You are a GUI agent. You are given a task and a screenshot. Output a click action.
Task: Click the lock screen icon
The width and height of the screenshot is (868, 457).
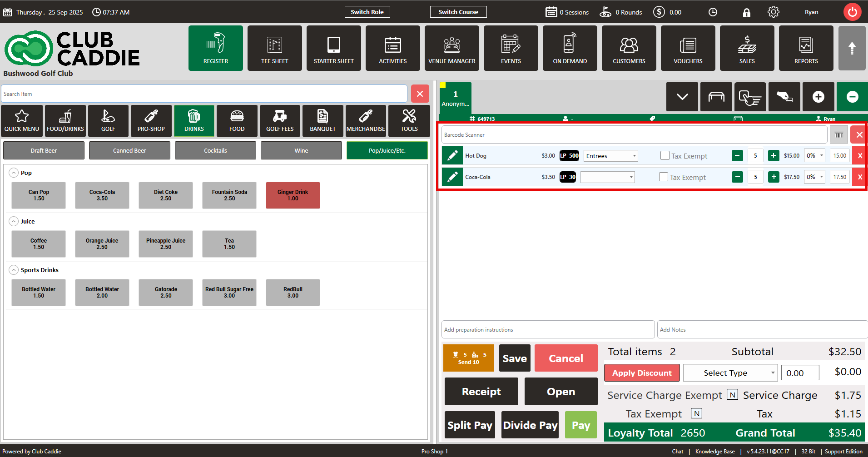(x=746, y=12)
